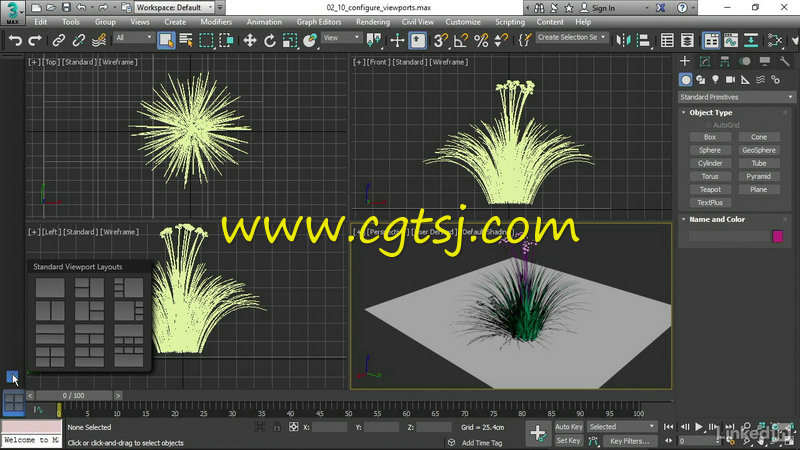Open the Modifiers menu

(x=216, y=22)
